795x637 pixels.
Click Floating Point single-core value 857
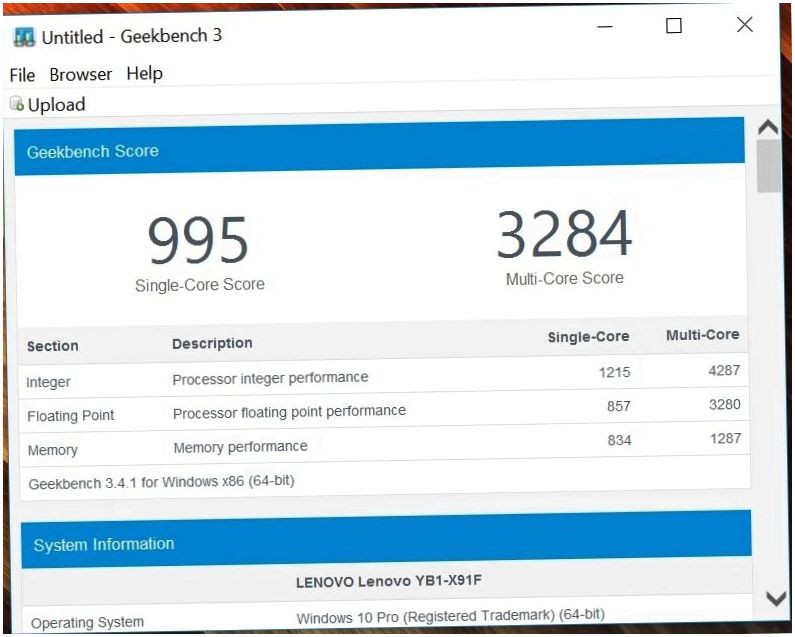pos(619,406)
